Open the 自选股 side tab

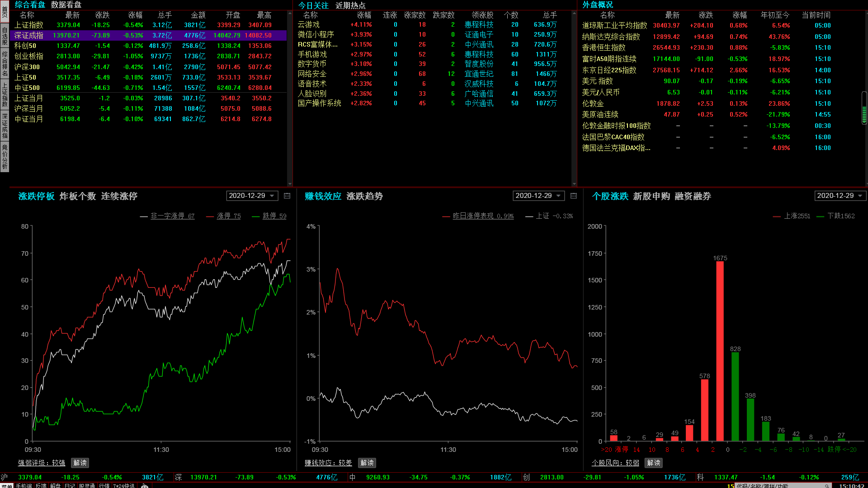point(5,35)
